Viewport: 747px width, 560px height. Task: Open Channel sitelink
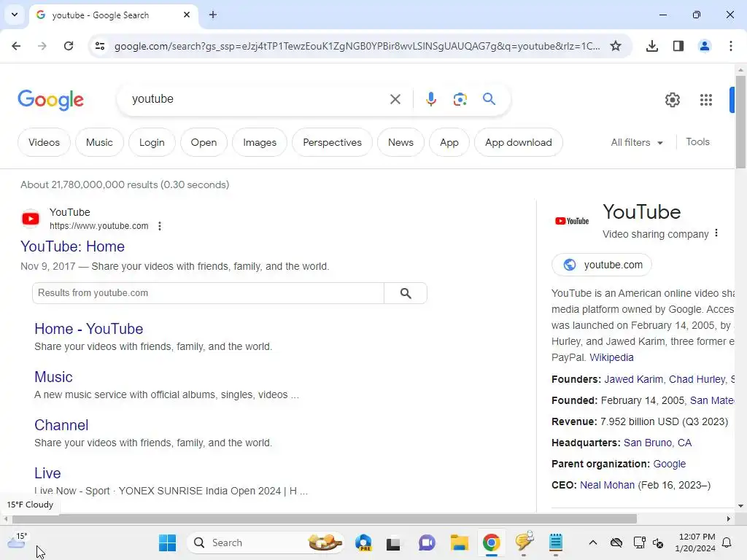[x=61, y=425]
